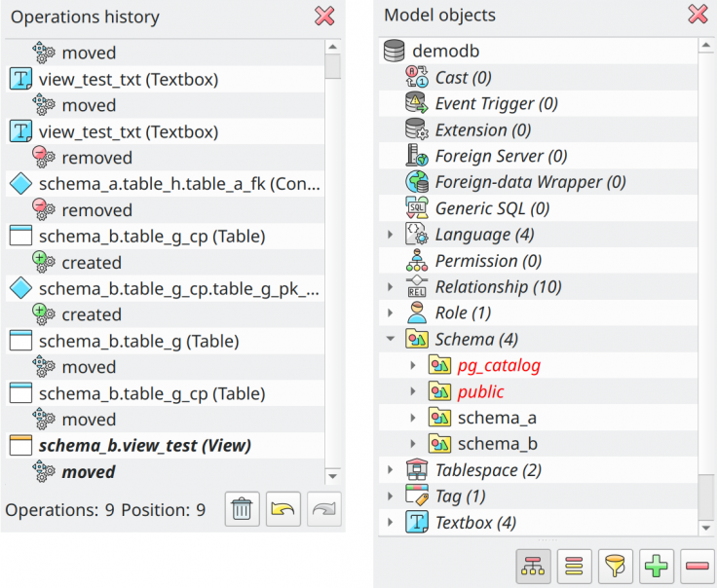Click the Permission (0) icon
Image resolution: width=717 pixels, height=588 pixels.
click(x=417, y=261)
